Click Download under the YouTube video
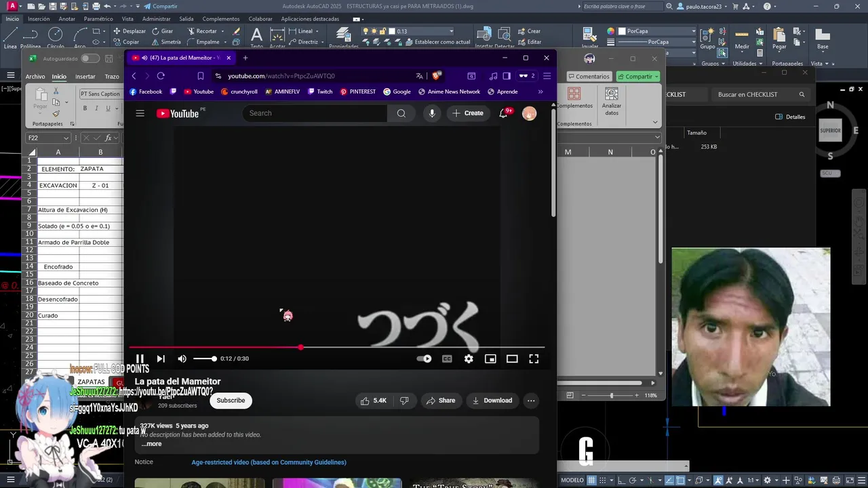Viewport: 868px width, 488px height. [x=492, y=401]
